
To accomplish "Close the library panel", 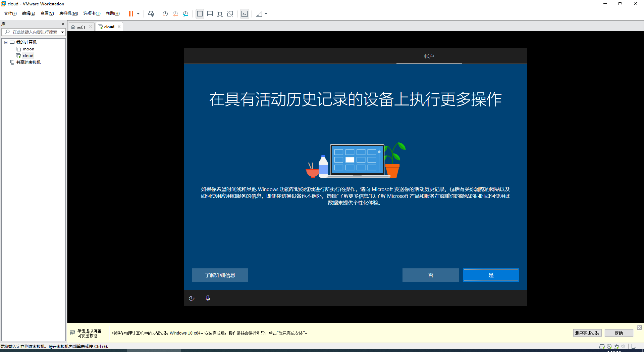I will [63, 24].
